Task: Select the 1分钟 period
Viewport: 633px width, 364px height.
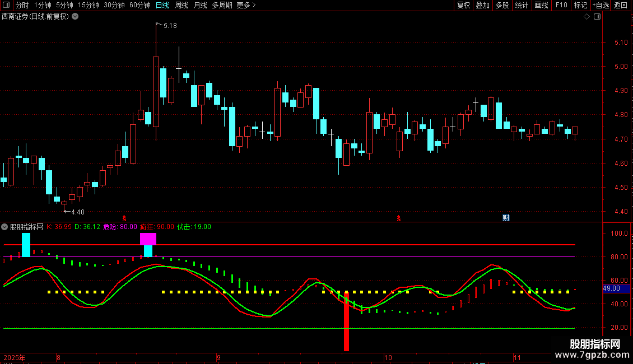Action: click(43, 5)
